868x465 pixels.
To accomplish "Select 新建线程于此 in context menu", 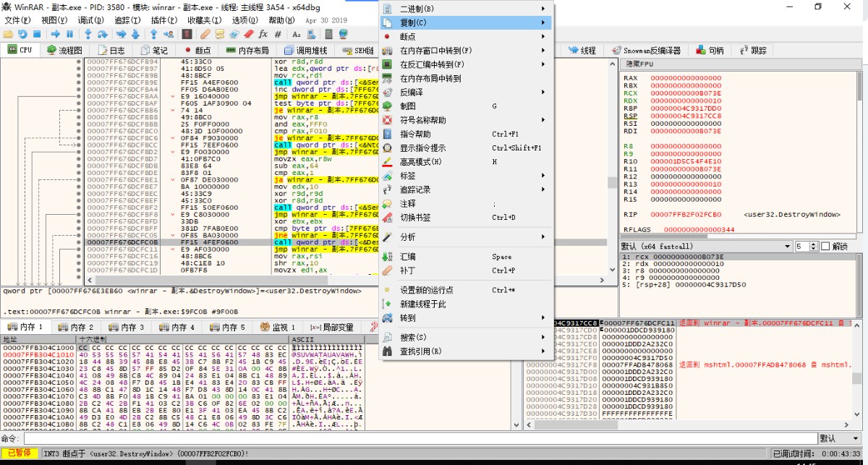I will [467, 304].
